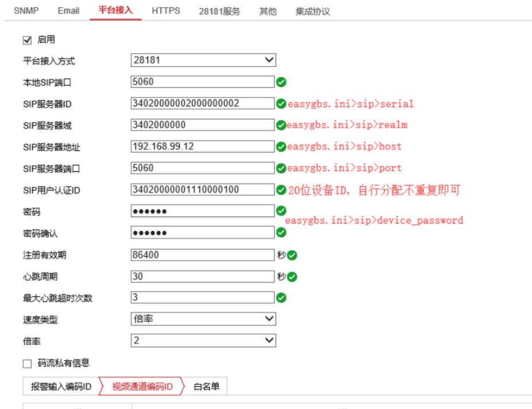Screen dimensions: 532x409
Task: Select the 报警输入编码ID step tab
Action: click(x=61, y=386)
